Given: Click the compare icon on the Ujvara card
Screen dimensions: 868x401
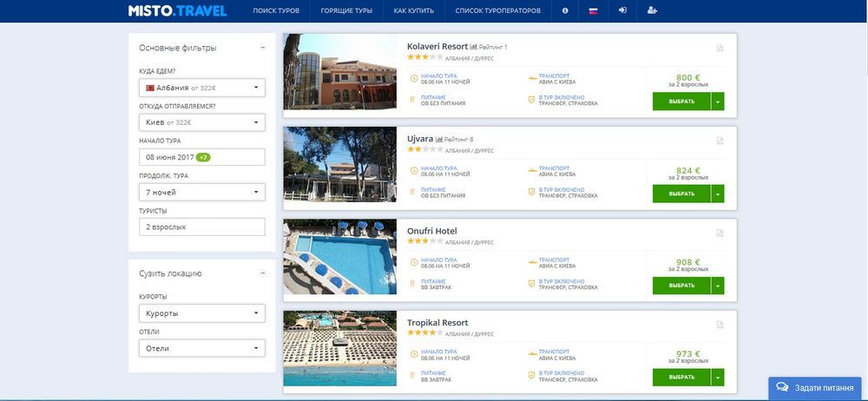Looking at the screenshot, I should (x=720, y=140).
